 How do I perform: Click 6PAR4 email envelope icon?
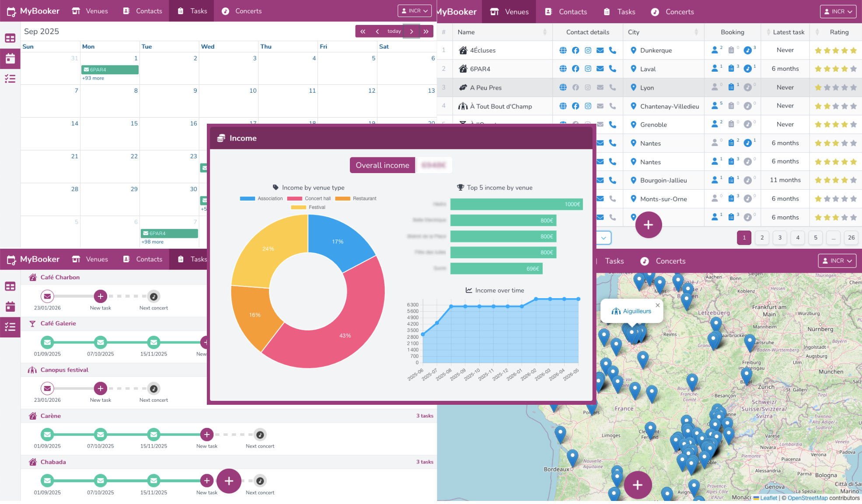[600, 69]
